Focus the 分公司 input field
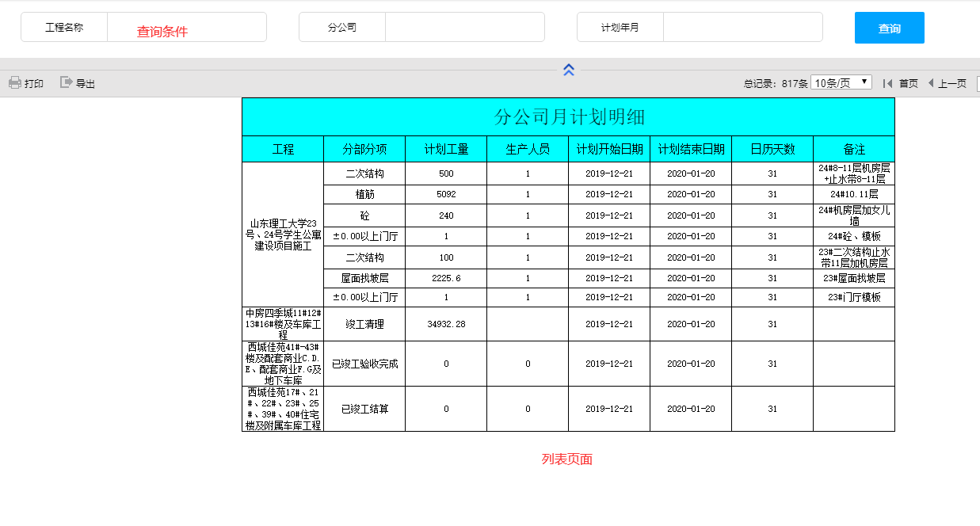The height and width of the screenshot is (526, 980). [x=465, y=27]
